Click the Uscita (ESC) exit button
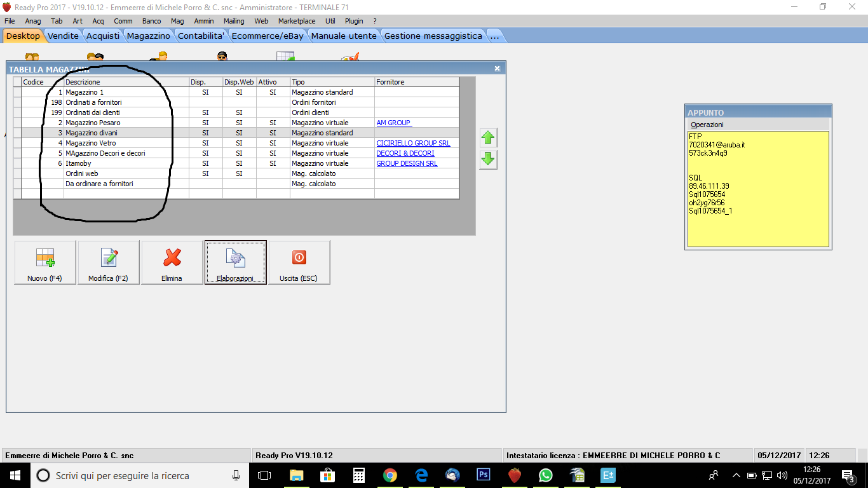This screenshot has height=488, width=868. pos(299,262)
